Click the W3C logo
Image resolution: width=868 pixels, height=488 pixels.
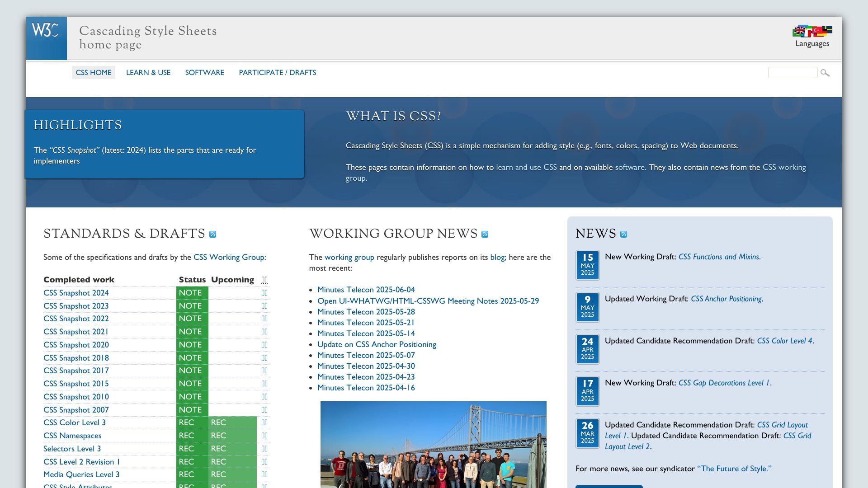pos(47,38)
